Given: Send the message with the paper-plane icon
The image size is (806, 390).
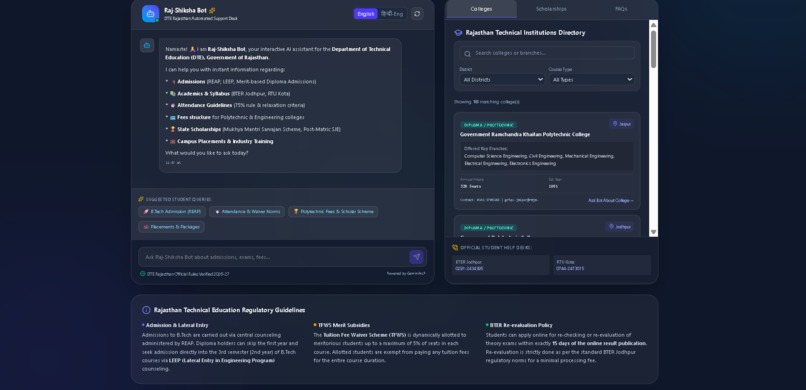Looking at the screenshot, I should pyautogui.click(x=416, y=257).
